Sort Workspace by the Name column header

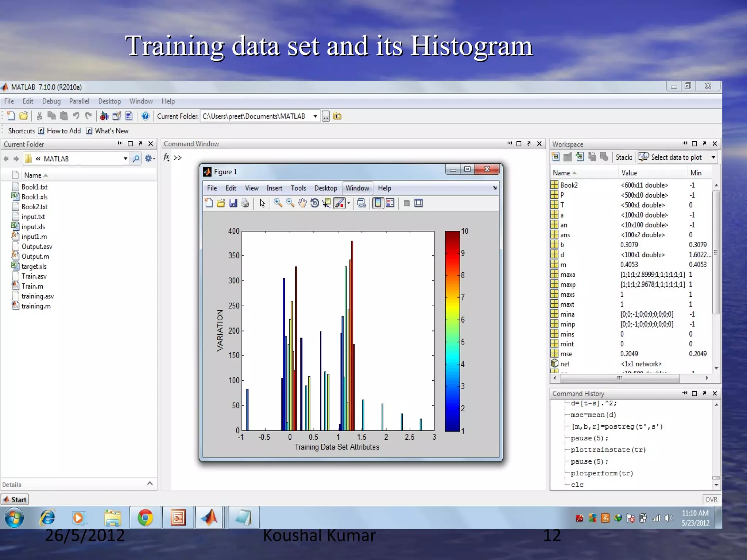point(584,173)
